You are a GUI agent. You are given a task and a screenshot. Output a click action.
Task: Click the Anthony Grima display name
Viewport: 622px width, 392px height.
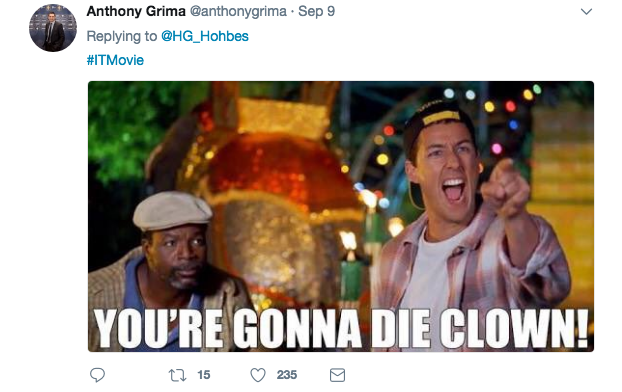click(136, 11)
